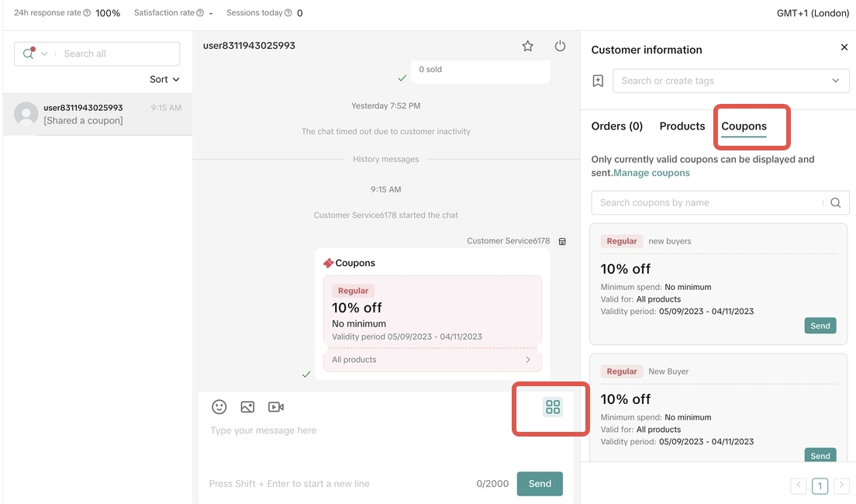Expand the tags search dropdown
This screenshot has width=856, height=504.
click(835, 81)
